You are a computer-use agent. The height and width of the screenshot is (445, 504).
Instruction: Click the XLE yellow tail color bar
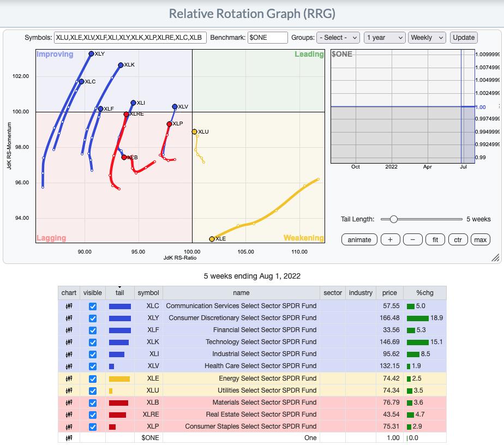coord(119,379)
